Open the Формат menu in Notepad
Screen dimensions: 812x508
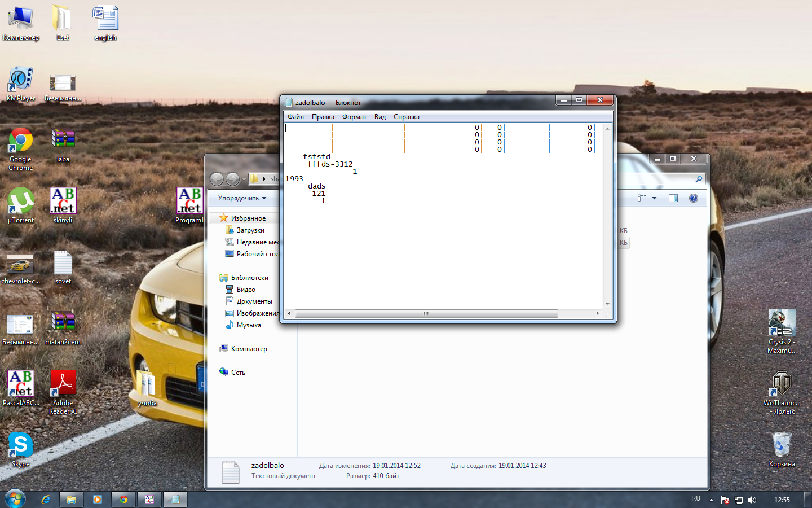point(354,117)
